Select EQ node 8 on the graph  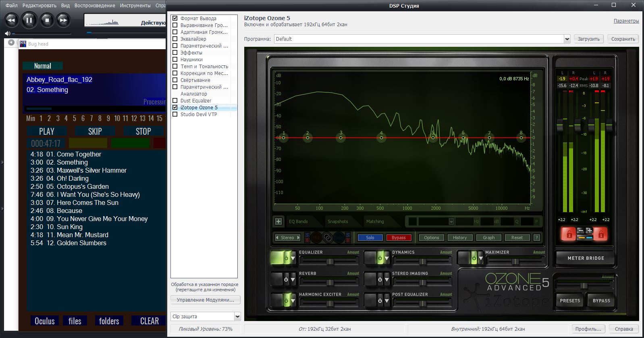pos(521,138)
